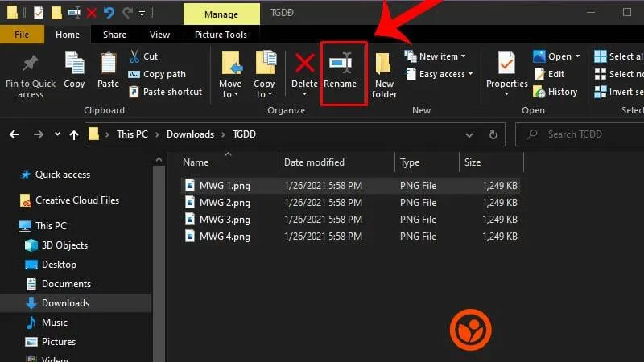Click Copy path in Clipboard group
644x362 pixels.
click(157, 74)
